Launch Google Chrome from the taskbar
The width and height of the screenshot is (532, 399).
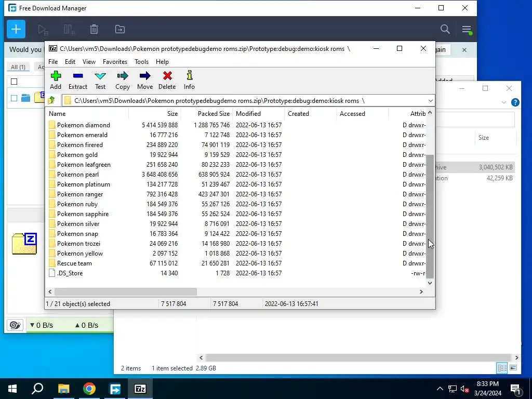[x=89, y=389]
